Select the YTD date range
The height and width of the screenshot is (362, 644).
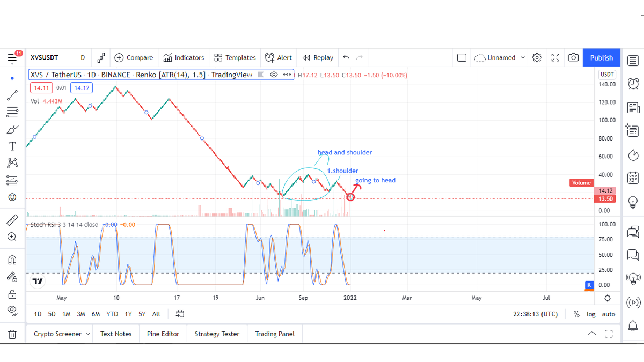[112, 314]
